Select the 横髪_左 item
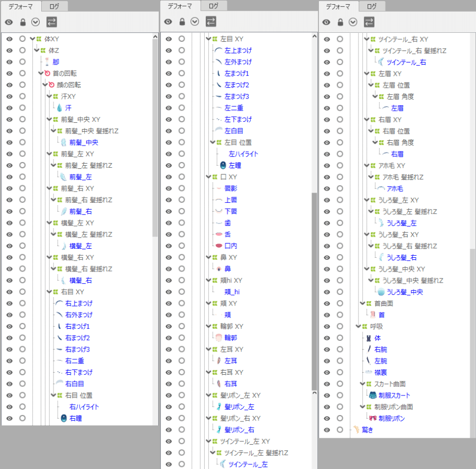Viewport: 476px width, 469px height. [80, 246]
